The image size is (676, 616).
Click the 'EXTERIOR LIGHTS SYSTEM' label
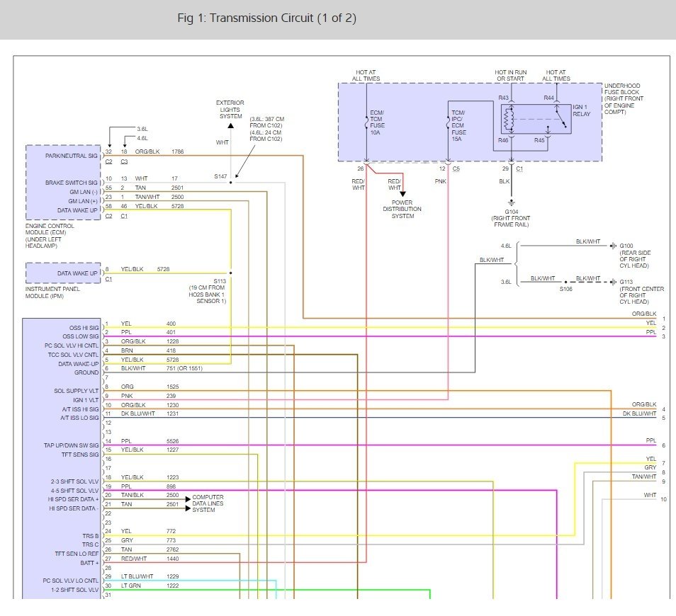[x=230, y=110]
